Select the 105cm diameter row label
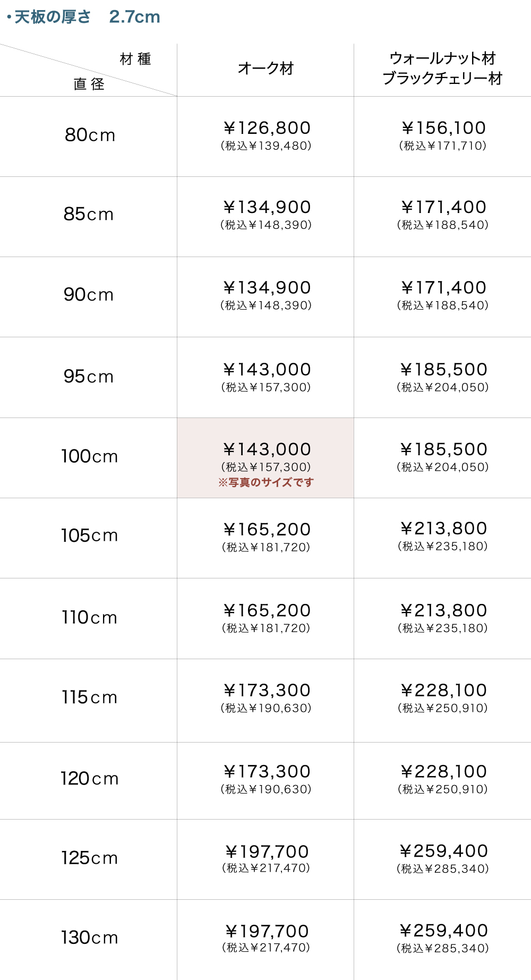Image resolution: width=531 pixels, height=980 pixels. 89,535
